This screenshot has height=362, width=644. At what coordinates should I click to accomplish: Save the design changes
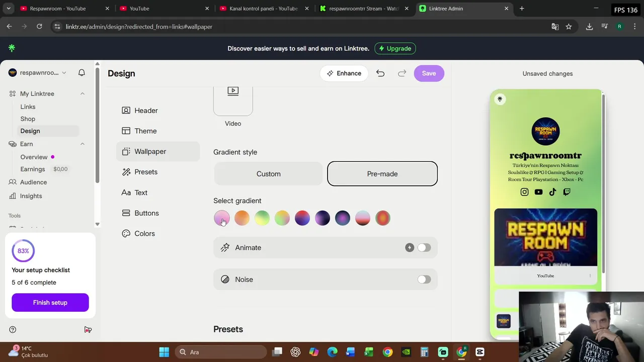(x=429, y=73)
